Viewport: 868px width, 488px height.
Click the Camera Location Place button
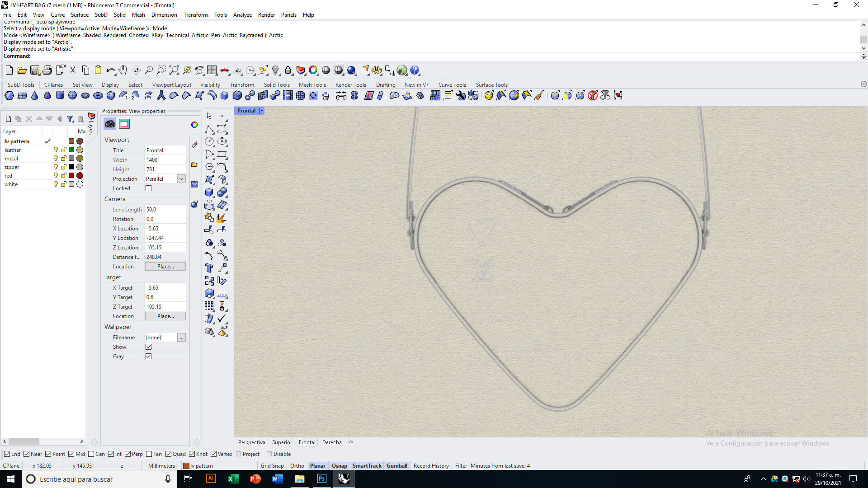point(165,267)
